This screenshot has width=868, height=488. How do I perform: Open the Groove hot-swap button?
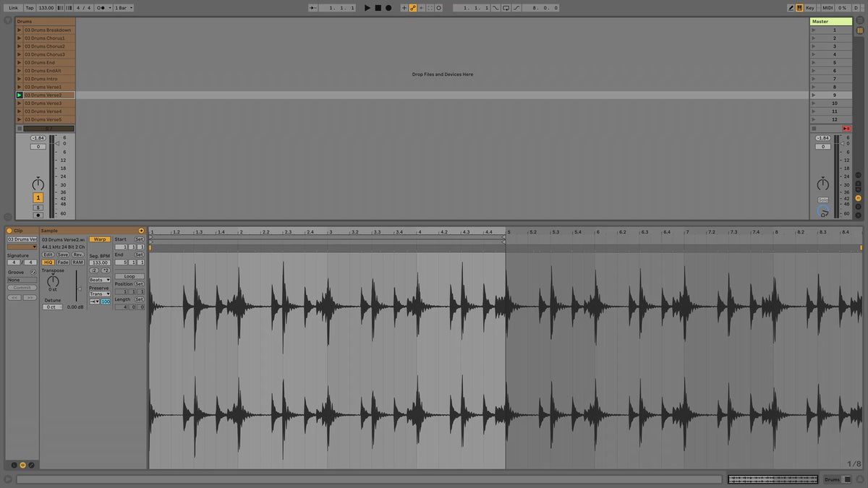point(33,272)
